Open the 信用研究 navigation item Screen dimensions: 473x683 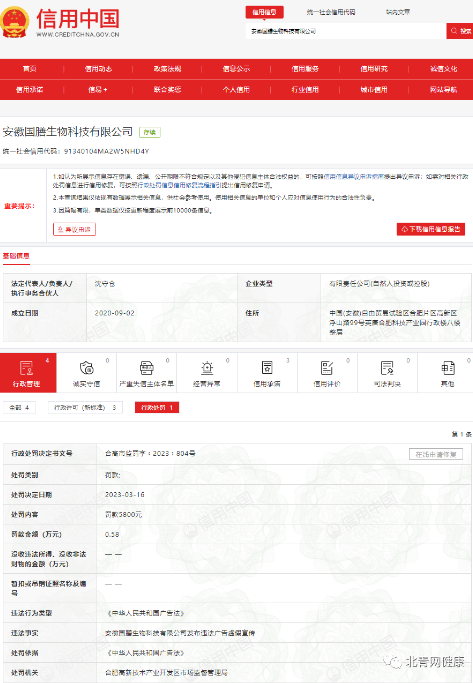click(x=374, y=69)
